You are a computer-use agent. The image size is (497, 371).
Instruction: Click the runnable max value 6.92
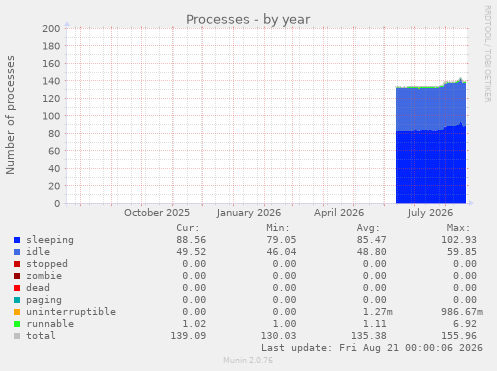tap(465, 324)
